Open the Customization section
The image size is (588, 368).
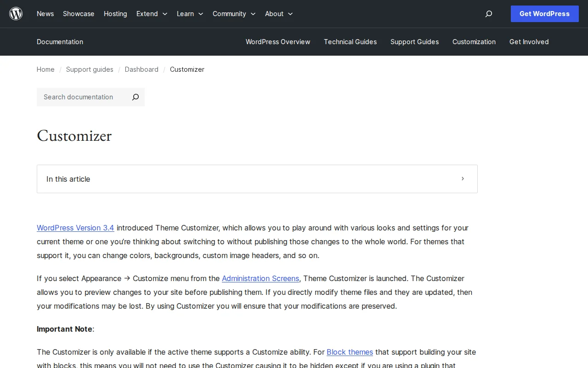(x=474, y=42)
